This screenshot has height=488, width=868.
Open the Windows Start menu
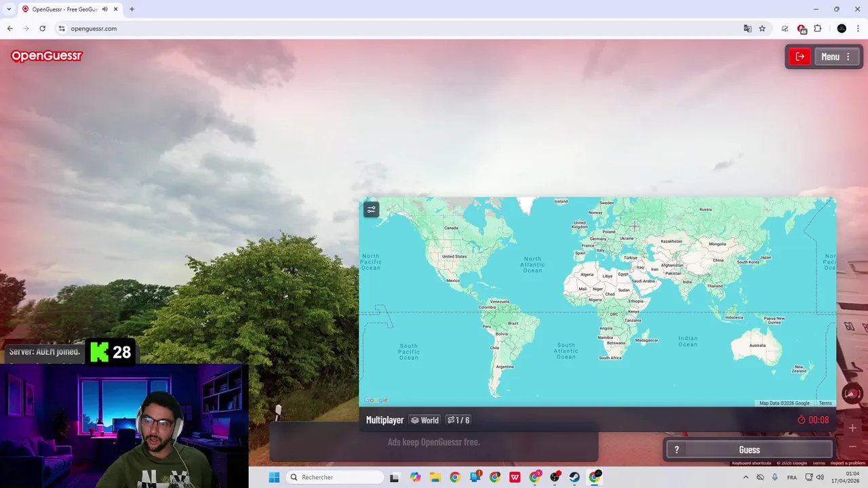[x=274, y=477]
